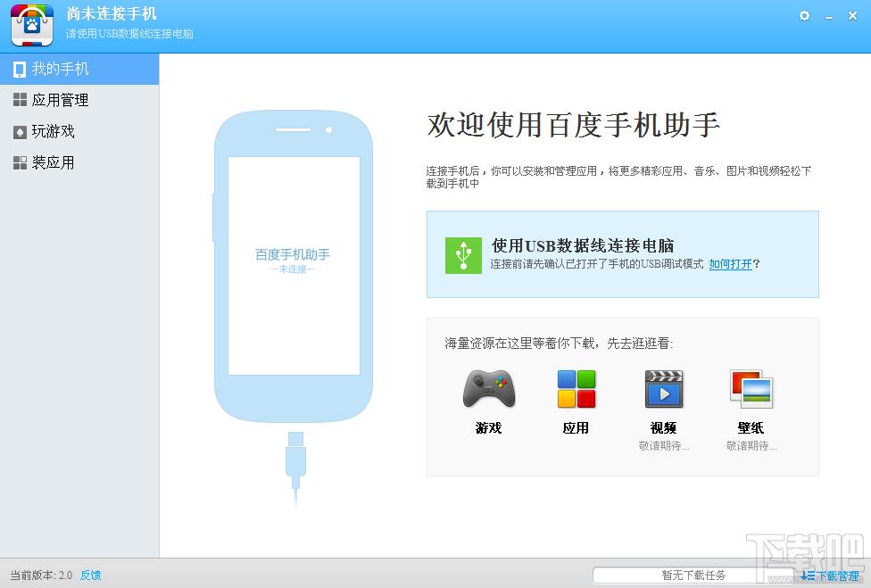Image resolution: width=871 pixels, height=588 pixels.
Task: Click the 应用 label under tiles icon
Action: pos(576,427)
